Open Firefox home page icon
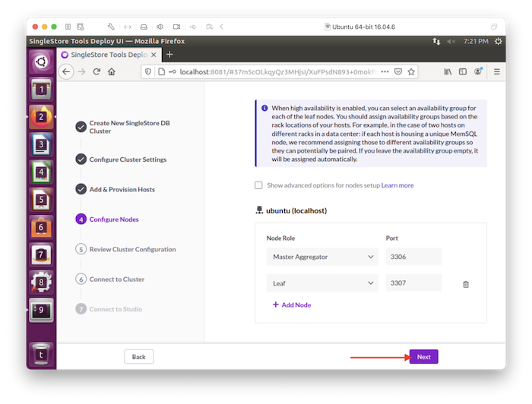 pyautogui.click(x=112, y=72)
